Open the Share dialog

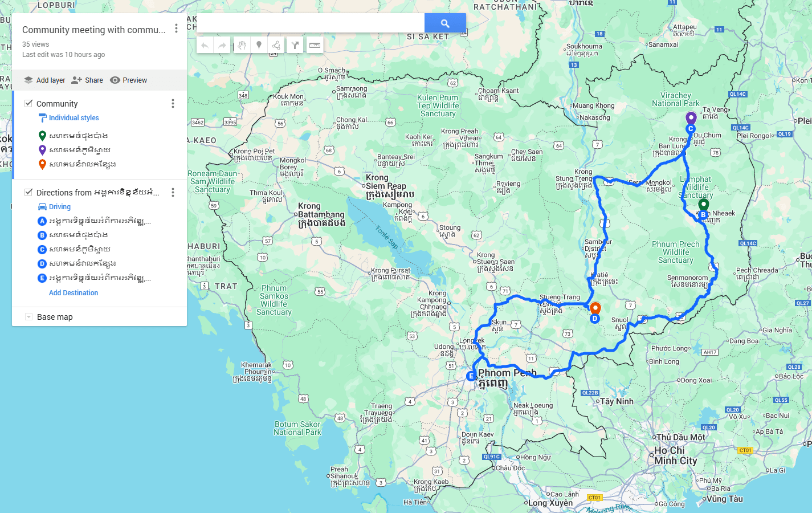tap(87, 80)
